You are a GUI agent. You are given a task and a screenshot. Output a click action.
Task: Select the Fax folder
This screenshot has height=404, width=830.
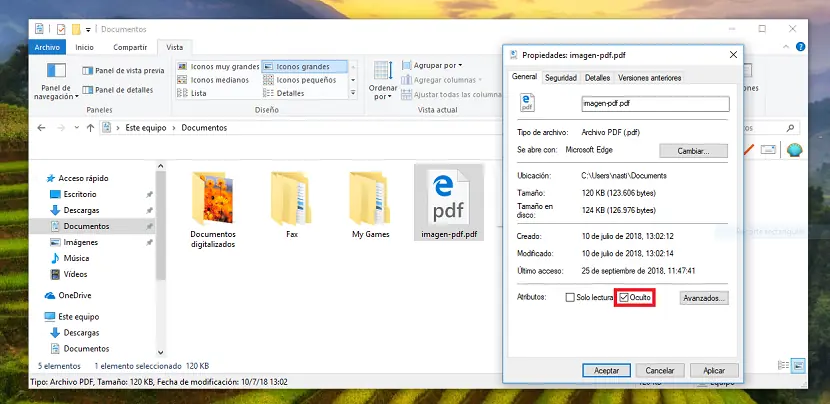291,204
